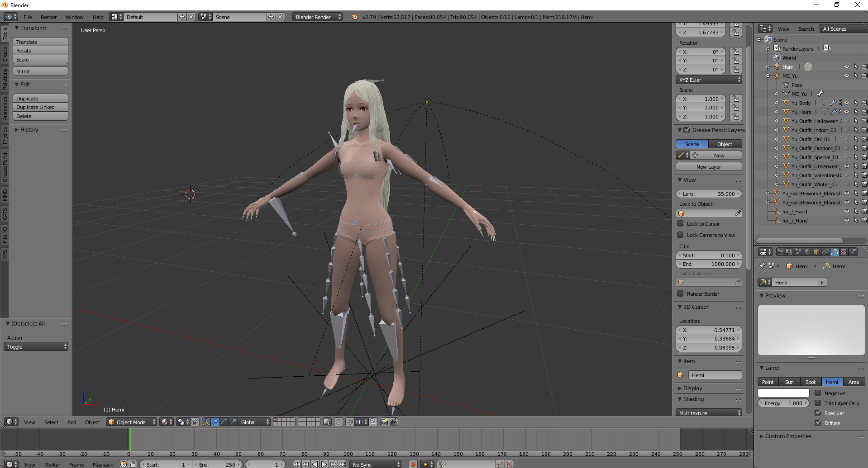Open the Toggle action dropdown
Image resolution: width=868 pixels, height=468 pixels.
(36, 347)
